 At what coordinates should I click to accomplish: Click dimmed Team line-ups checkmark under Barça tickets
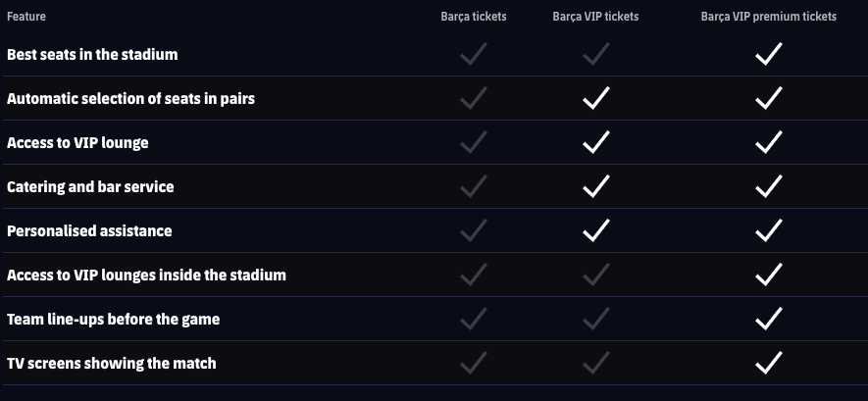coord(474,319)
